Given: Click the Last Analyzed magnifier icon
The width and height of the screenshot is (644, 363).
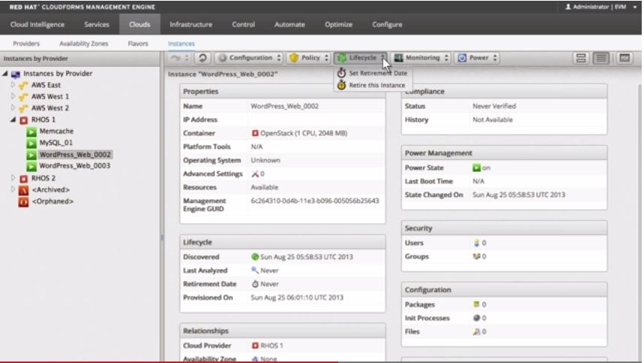Looking at the screenshot, I should pos(255,271).
